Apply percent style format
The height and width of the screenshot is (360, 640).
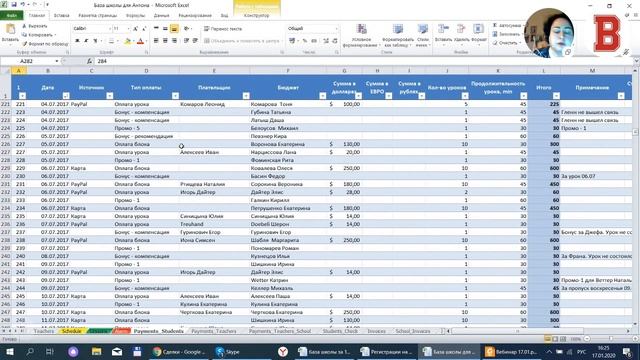point(304,41)
